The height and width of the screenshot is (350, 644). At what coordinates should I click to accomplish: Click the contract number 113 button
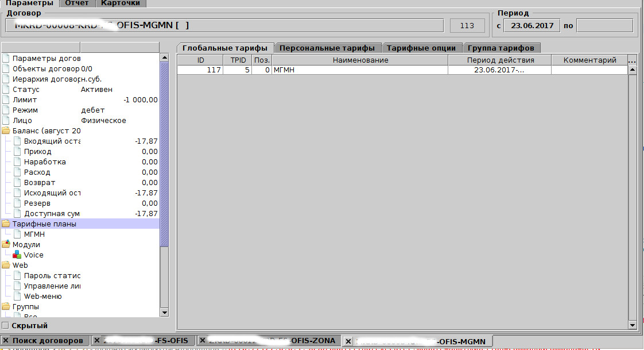pos(467,25)
